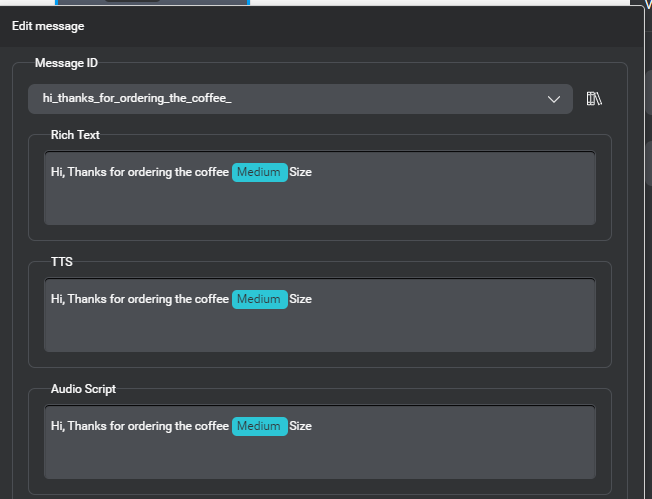Click the word coffee in Audio Script message

pos(211,426)
